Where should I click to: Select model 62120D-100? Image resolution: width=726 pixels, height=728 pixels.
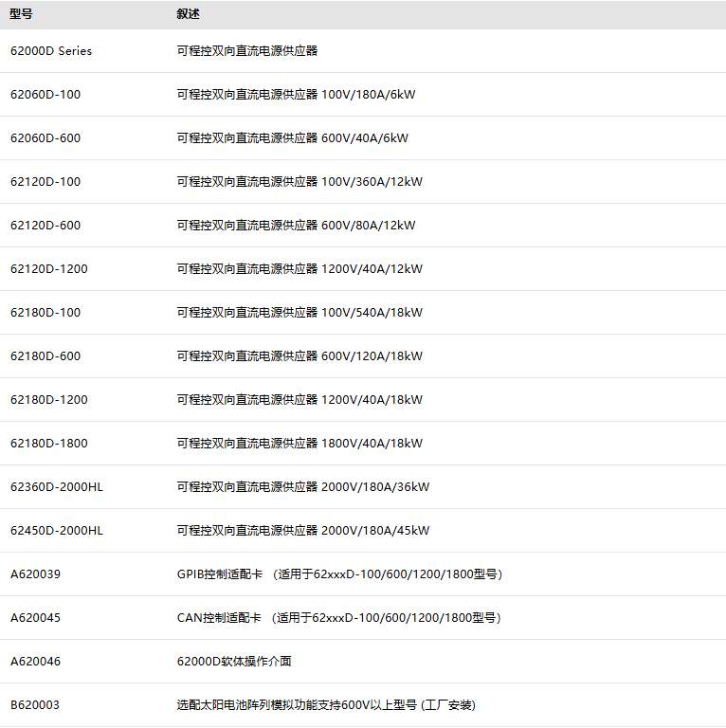coord(45,182)
